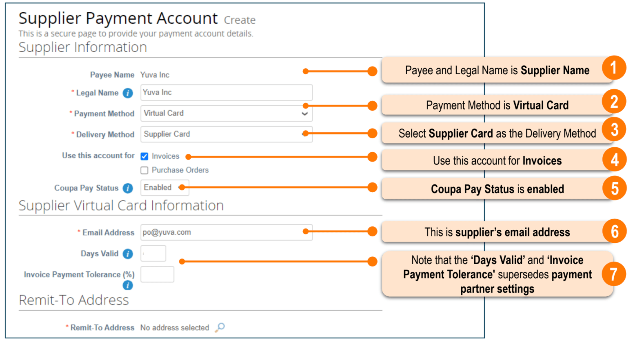Click the Days Valid input box
The image size is (644, 342).
[153, 253]
